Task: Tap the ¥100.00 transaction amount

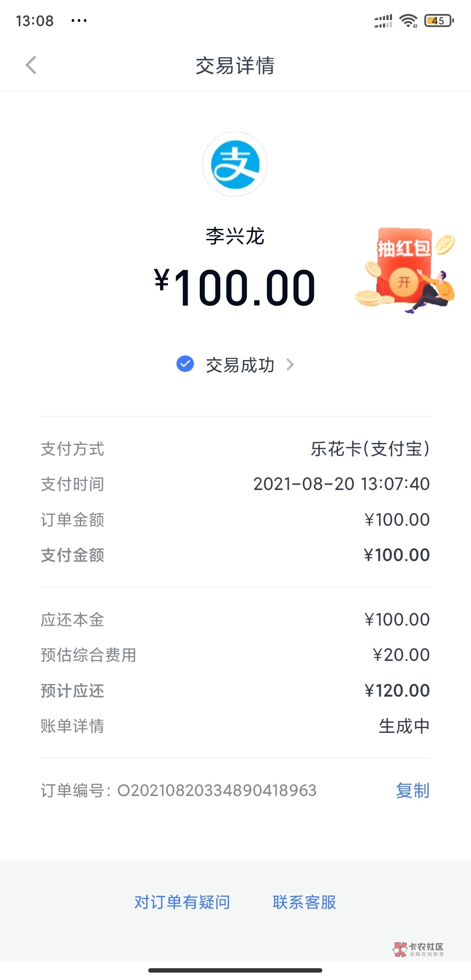Action: coord(235,288)
